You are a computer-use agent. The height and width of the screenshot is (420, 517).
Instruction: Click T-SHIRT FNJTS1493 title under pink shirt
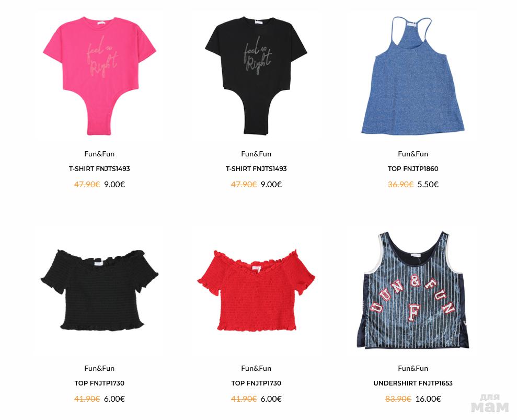coord(99,168)
